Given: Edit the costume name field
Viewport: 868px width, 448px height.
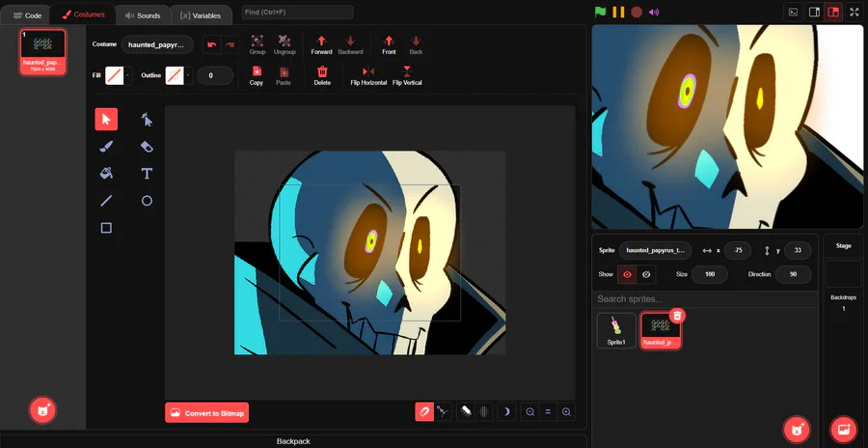Looking at the screenshot, I should (x=158, y=44).
